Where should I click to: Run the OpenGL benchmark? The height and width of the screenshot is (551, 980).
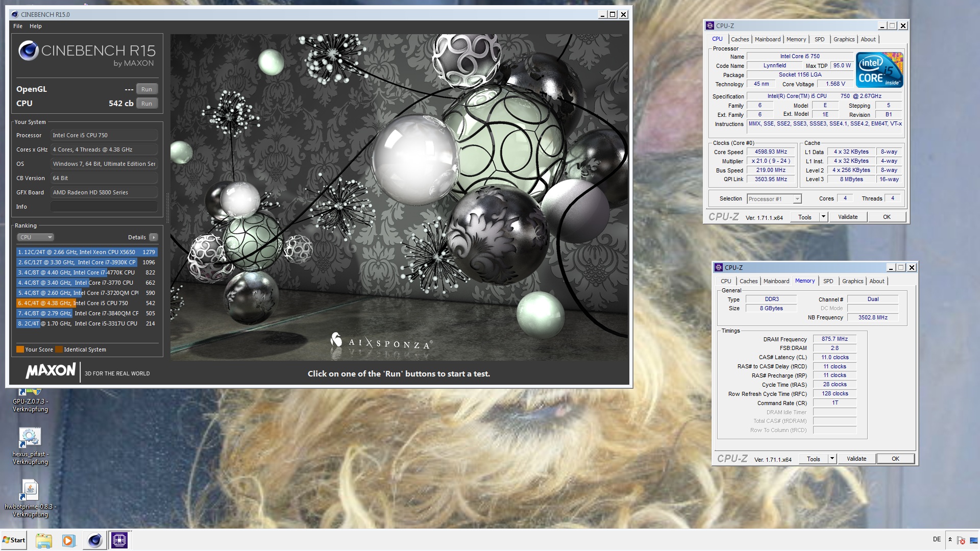pos(146,89)
